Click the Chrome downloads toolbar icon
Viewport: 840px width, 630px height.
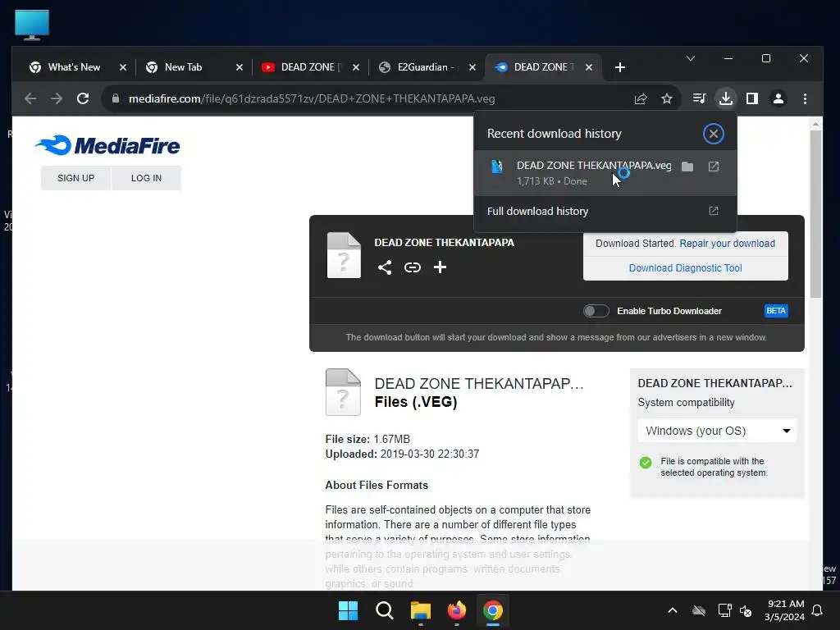point(725,98)
